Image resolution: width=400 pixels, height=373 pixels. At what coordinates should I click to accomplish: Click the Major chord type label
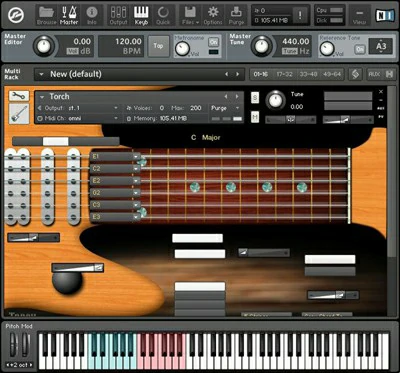[211, 137]
